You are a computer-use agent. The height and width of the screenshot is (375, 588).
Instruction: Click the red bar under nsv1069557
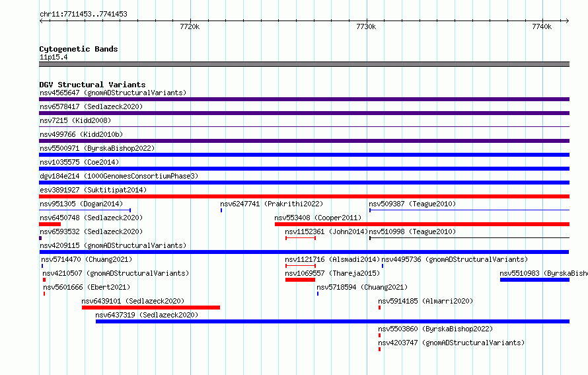[x=300, y=280]
